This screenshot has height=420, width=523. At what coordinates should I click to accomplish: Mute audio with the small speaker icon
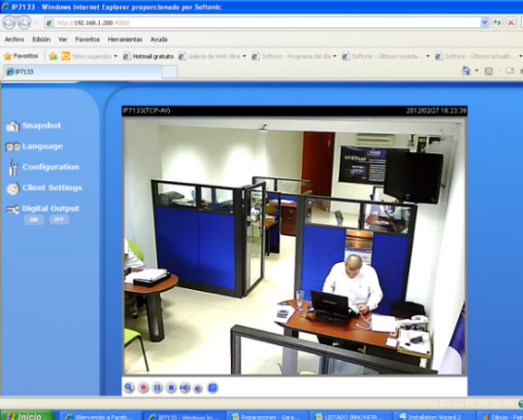pyautogui.click(x=199, y=388)
